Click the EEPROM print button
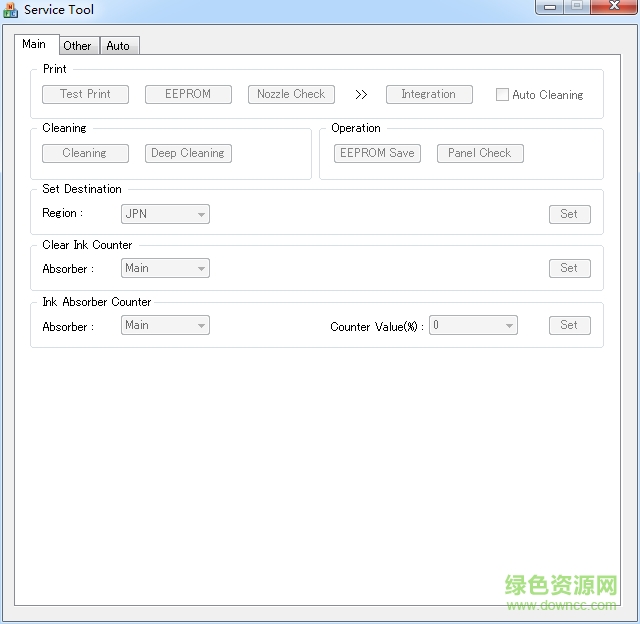The height and width of the screenshot is (624, 640). point(188,94)
